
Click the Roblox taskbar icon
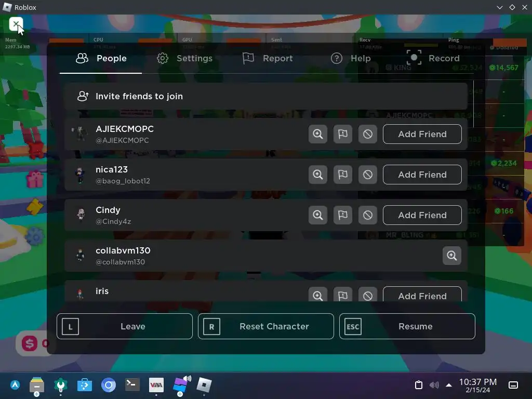click(204, 385)
